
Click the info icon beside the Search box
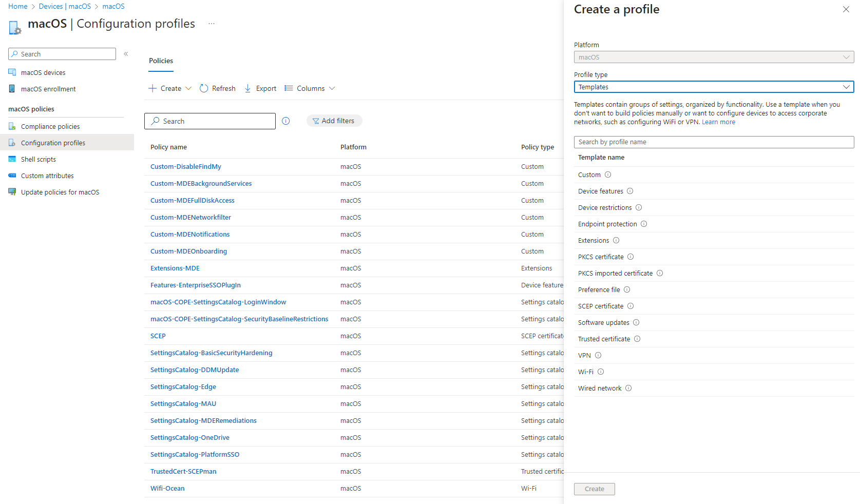pyautogui.click(x=286, y=121)
